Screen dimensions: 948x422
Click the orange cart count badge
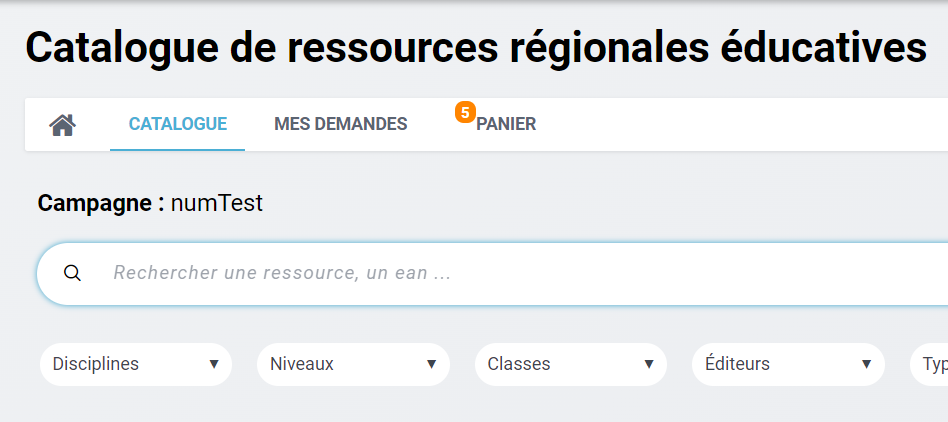pyautogui.click(x=464, y=112)
